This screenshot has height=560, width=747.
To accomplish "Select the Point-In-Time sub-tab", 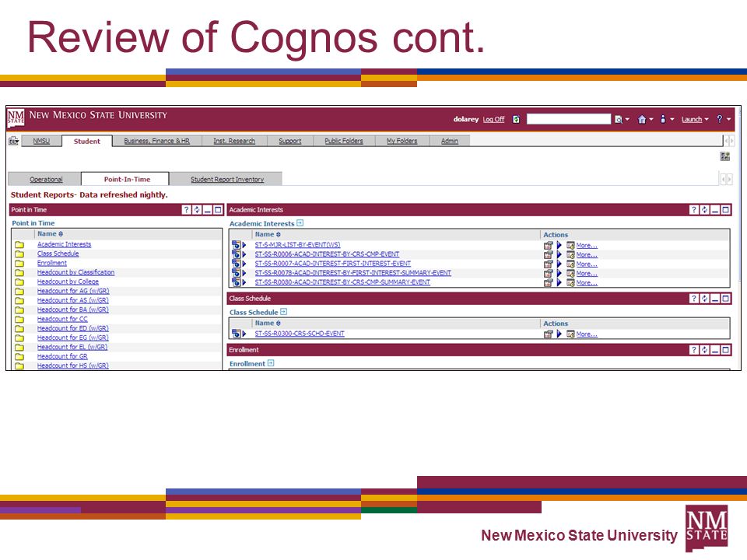I will click(127, 180).
